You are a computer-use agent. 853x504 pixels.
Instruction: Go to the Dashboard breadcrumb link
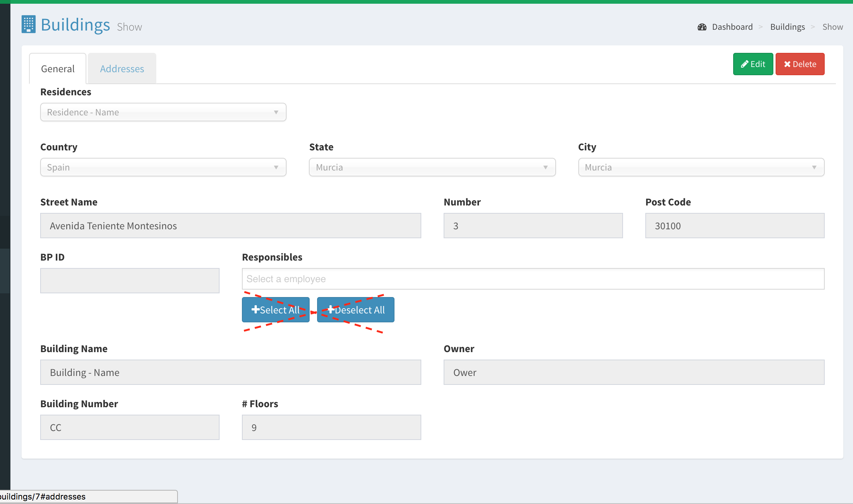tap(732, 27)
